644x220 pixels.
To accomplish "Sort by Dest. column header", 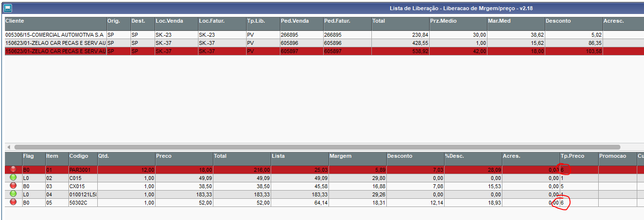I will pyautogui.click(x=143, y=24).
